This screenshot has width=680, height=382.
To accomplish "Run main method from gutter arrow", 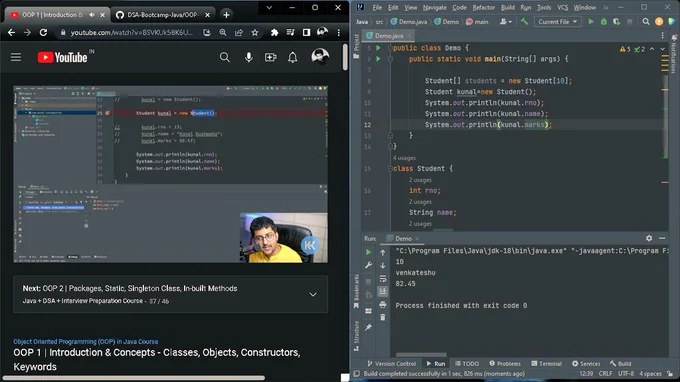I will [x=378, y=59].
